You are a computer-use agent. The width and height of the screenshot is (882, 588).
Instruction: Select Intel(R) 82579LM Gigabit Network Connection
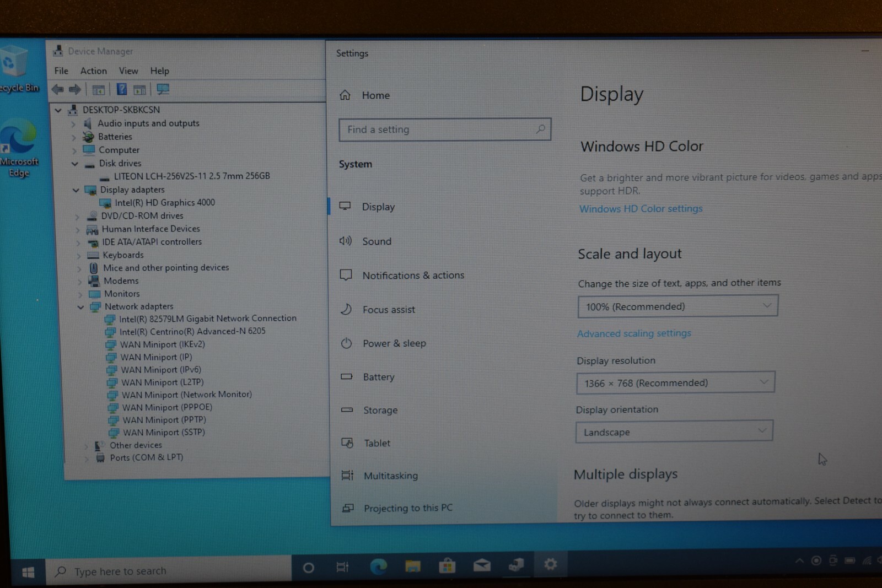207,319
